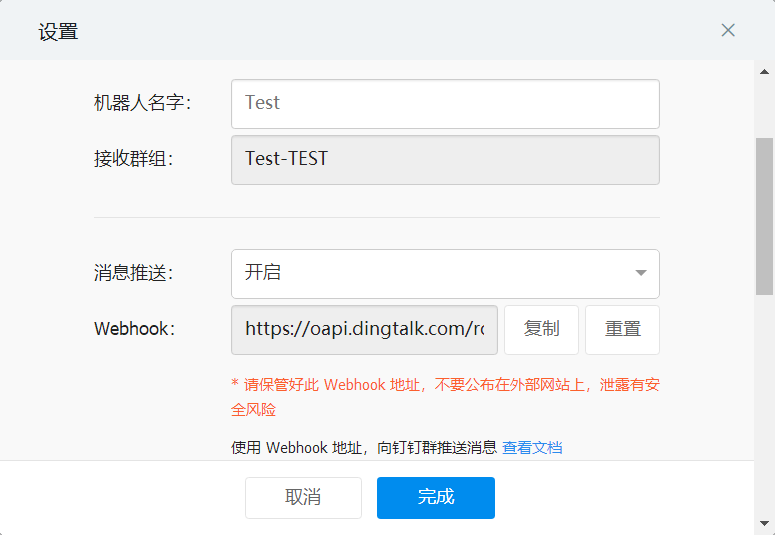
Task: Click the 机器人名字 input field containing Test
Action: [x=445, y=103]
